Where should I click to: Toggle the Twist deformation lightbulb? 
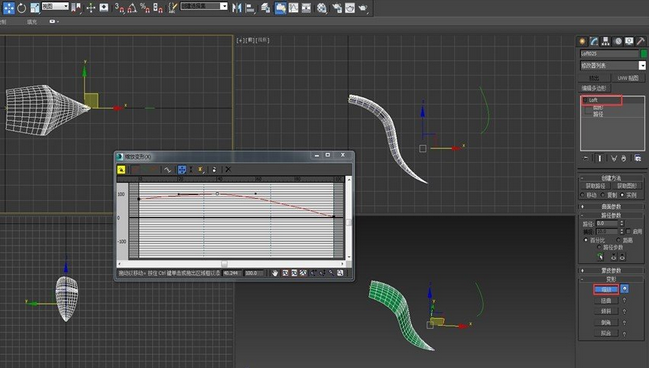pos(625,301)
